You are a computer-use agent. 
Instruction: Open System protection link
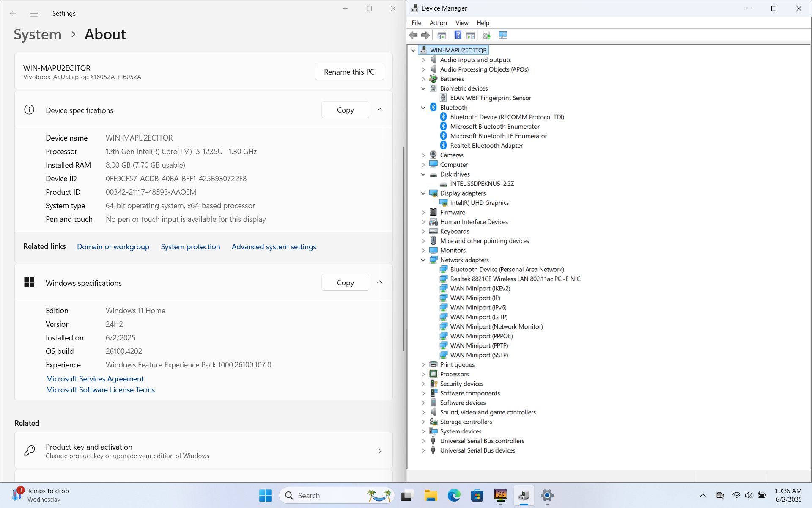[x=190, y=247]
